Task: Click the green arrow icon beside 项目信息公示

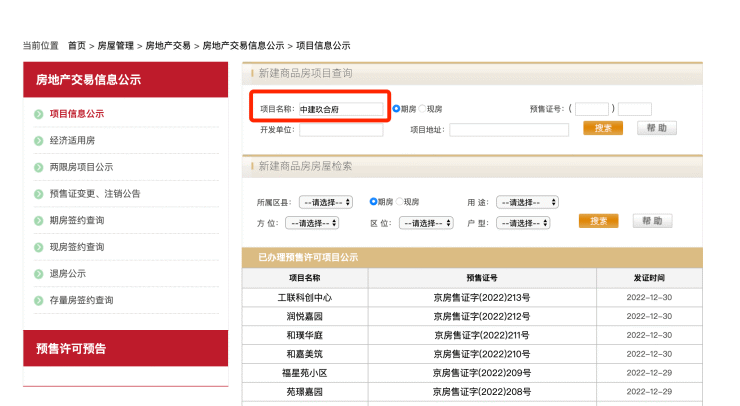Action: click(x=39, y=114)
